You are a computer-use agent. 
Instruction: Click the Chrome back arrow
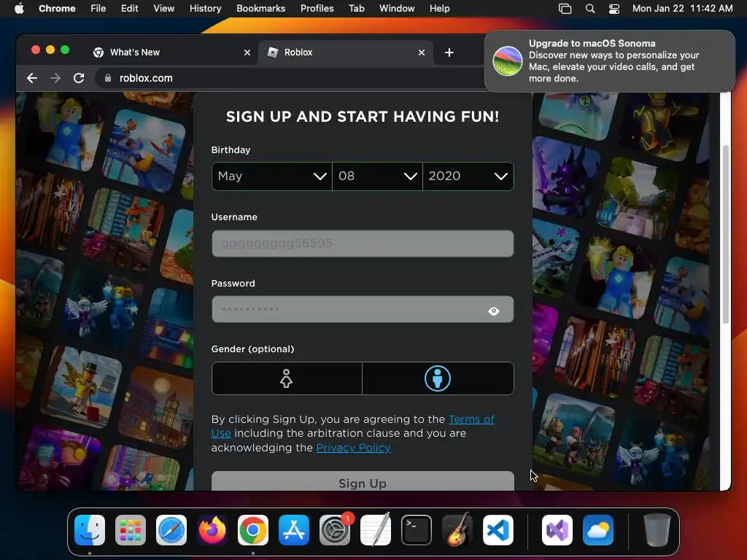click(x=32, y=78)
